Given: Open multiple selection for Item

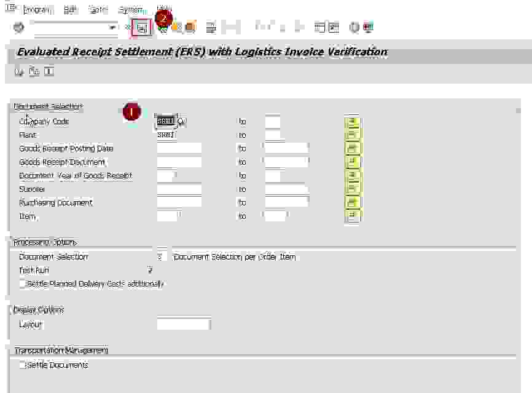Looking at the screenshot, I should (x=353, y=216).
